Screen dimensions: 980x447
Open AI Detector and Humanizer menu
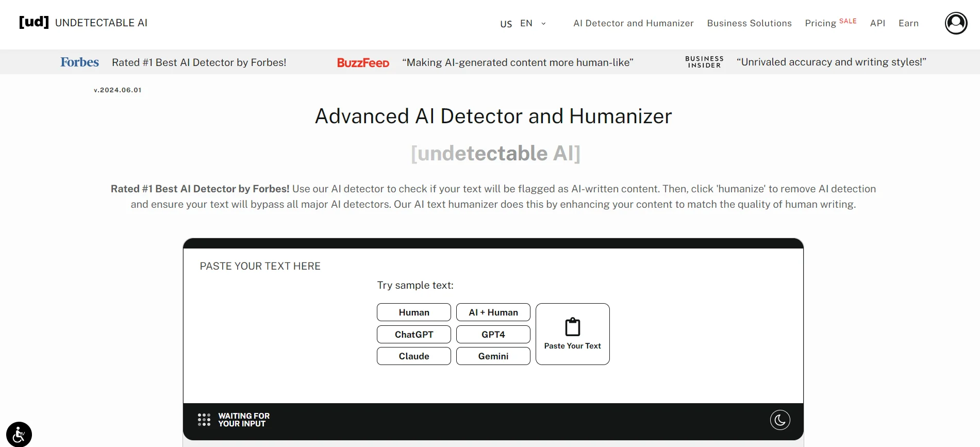point(634,23)
